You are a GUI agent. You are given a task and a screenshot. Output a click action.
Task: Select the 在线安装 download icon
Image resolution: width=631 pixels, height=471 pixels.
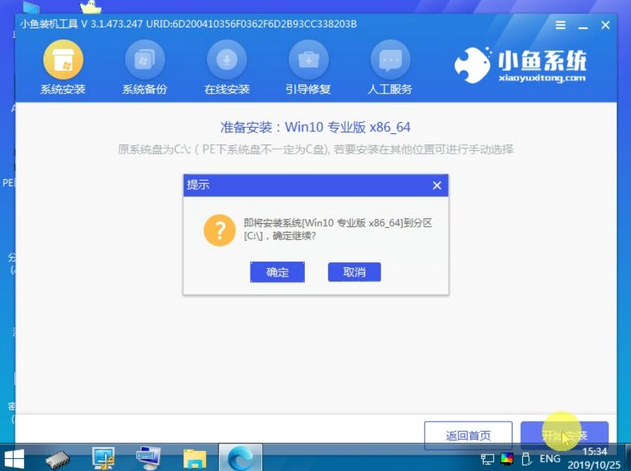pos(227,60)
